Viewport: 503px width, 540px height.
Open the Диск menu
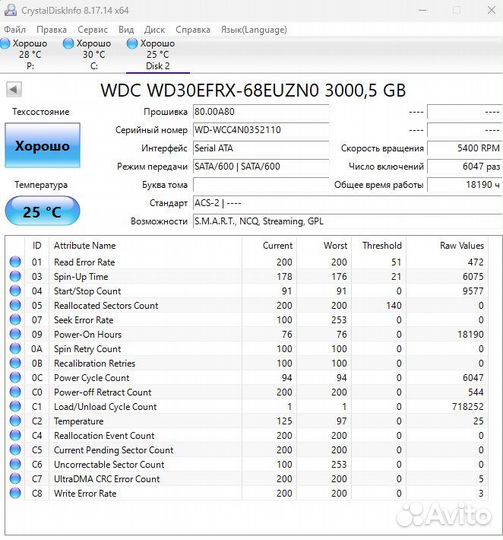(x=154, y=30)
